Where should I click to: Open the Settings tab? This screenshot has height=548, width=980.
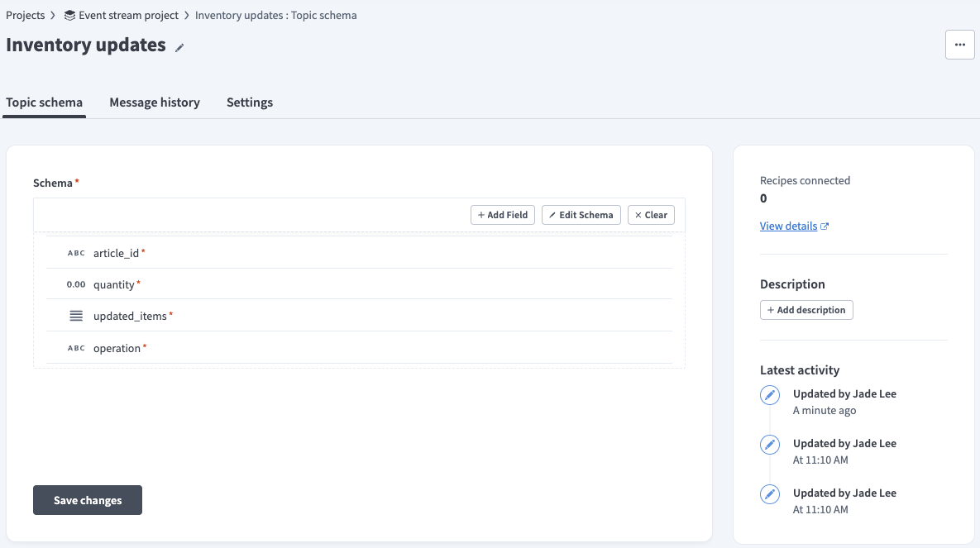tap(250, 102)
